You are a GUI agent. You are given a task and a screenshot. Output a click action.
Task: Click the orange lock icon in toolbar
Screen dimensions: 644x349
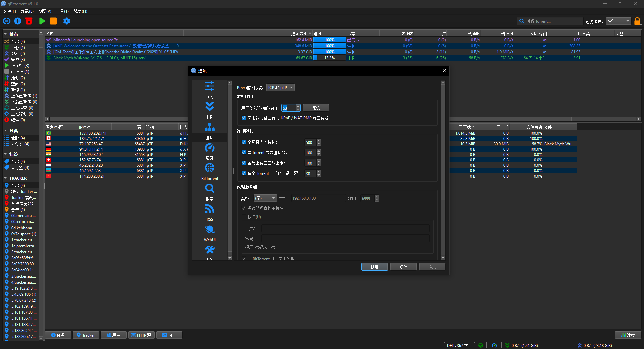coord(637,21)
